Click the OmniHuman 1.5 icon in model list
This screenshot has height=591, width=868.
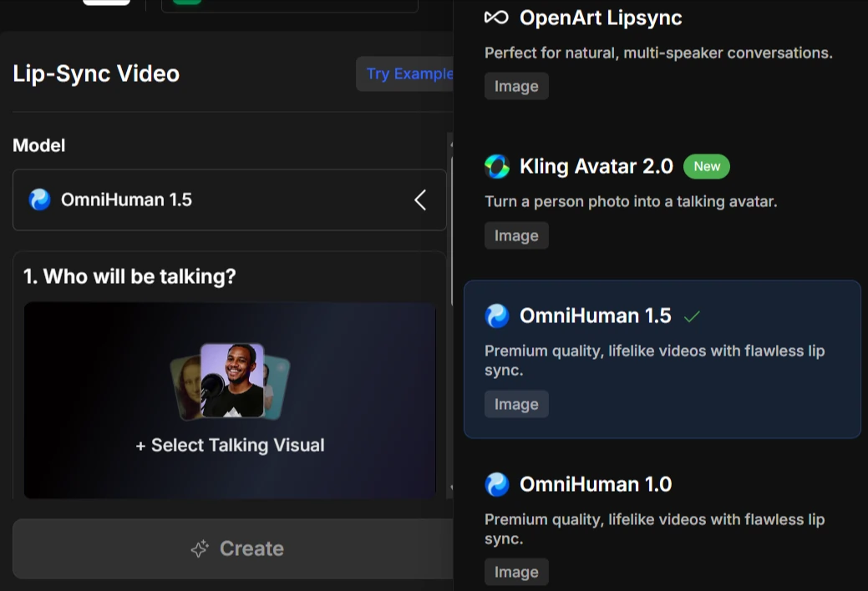[496, 316]
